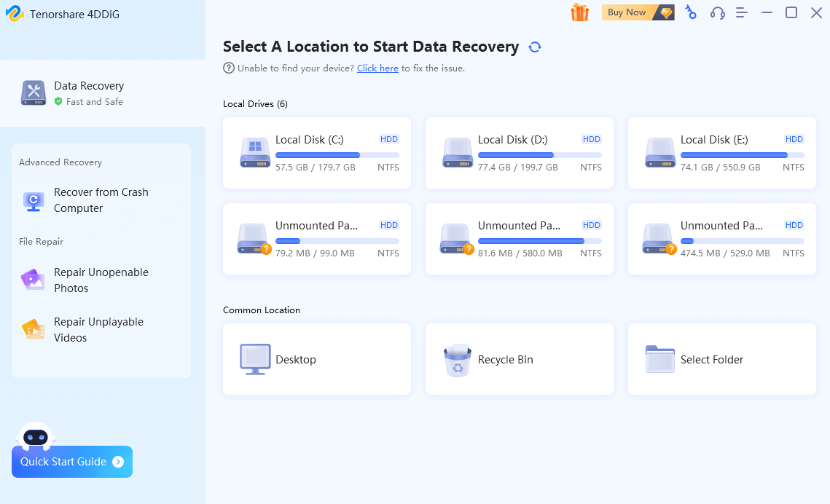830x504 pixels.
Task: Open Repair Unplayable Videos option
Action: pyautogui.click(x=98, y=330)
